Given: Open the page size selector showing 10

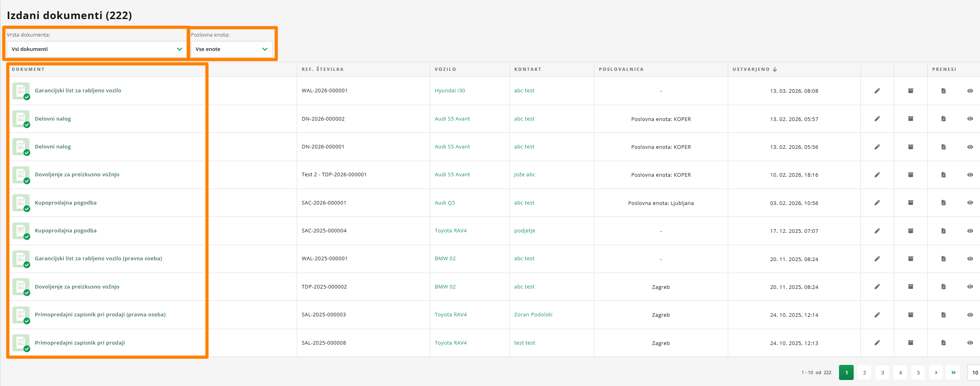Looking at the screenshot, I should tap(974, 372).
